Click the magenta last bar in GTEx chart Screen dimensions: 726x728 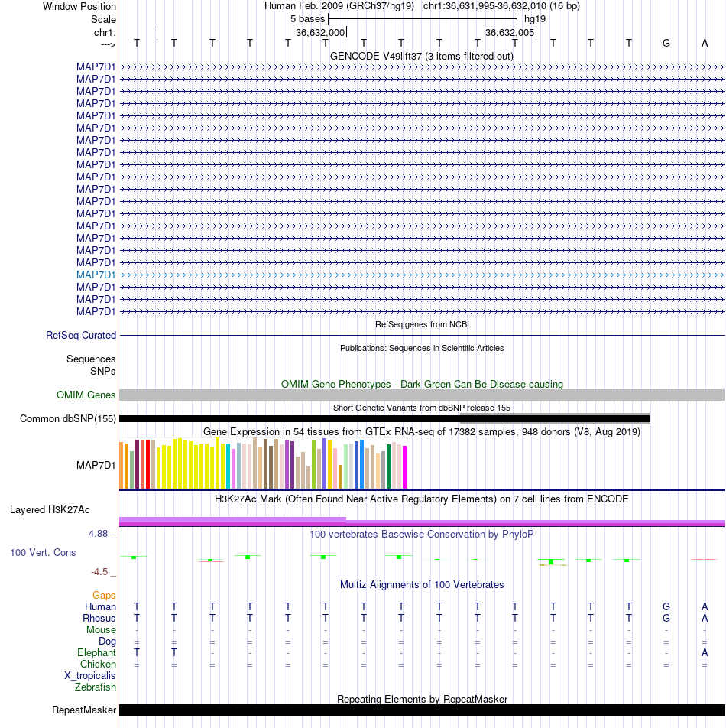click(x=404, y=467)
